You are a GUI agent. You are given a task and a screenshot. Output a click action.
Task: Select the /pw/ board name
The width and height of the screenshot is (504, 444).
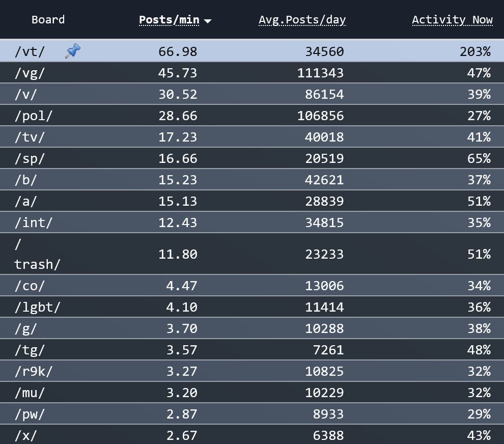tap(30, 414)
